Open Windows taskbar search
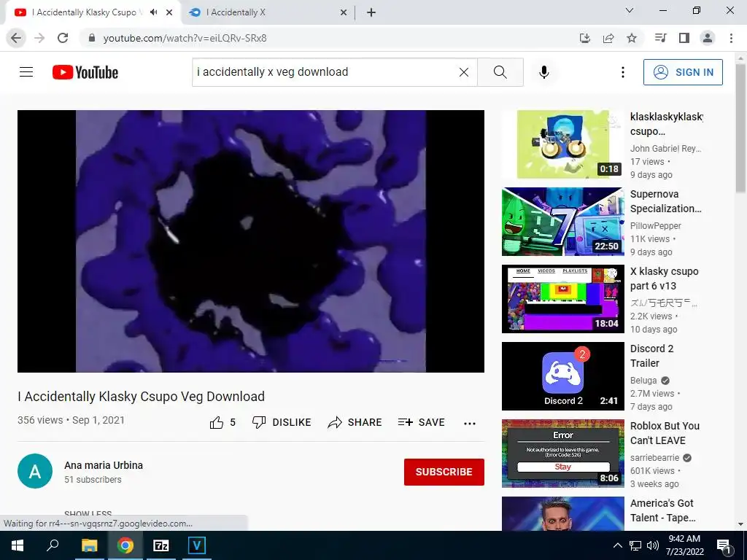Viewport: 747px width, 560px height. (53, 545)
